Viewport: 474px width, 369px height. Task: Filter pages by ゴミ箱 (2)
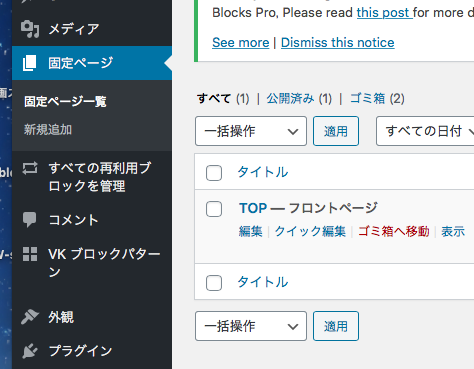click(x=377, y=99)
